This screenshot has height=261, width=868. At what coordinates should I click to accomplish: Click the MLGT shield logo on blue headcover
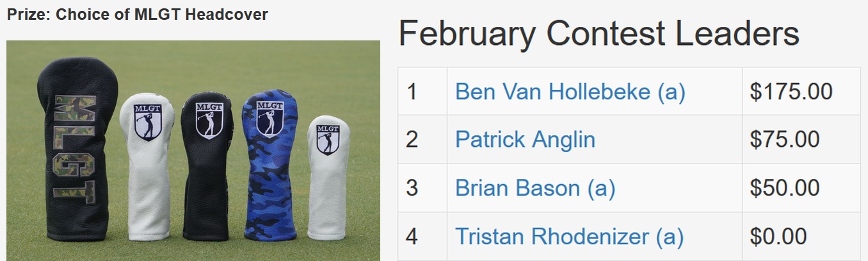click(270, 119)
